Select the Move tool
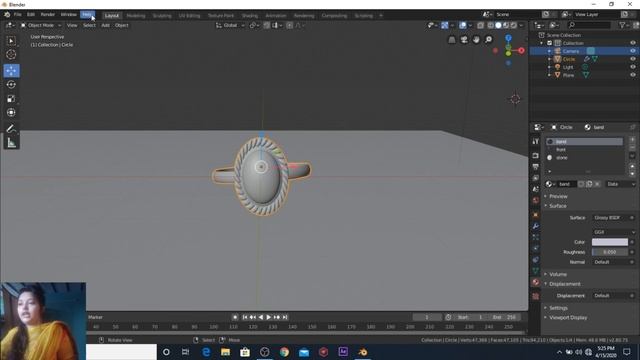640x360 pixels. (x=11, y=71)
